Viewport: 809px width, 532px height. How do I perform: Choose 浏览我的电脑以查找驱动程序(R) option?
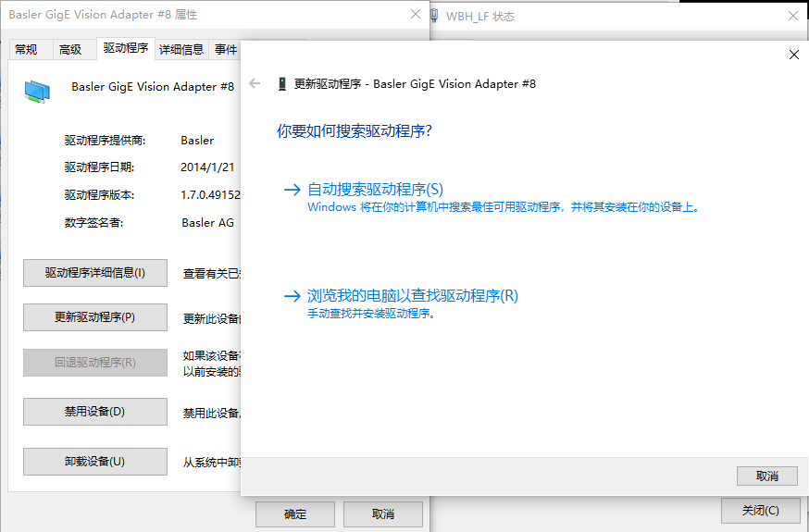pyautogui.click(x=412, y=296)
